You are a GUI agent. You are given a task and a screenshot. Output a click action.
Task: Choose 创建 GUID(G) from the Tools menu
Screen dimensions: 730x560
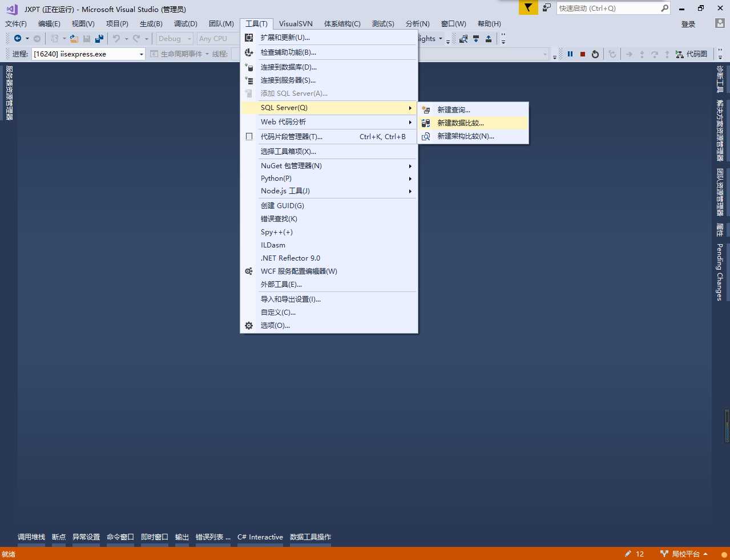click(329, 206)
